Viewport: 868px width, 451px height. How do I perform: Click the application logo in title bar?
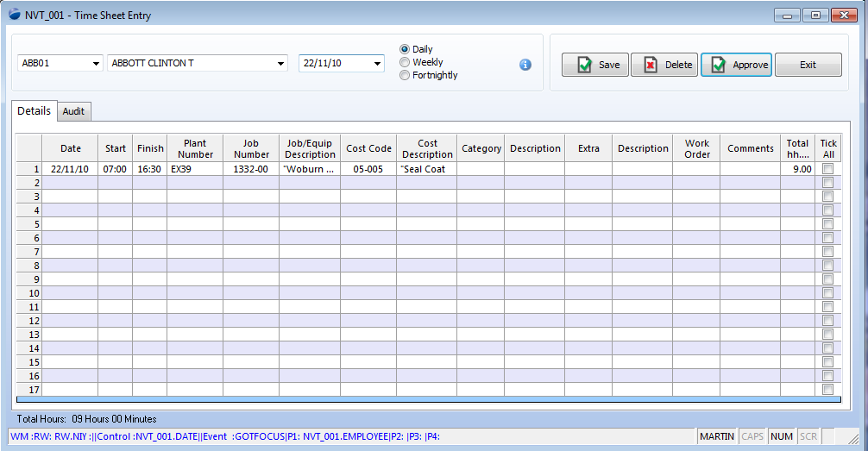[x=15, y=15]
